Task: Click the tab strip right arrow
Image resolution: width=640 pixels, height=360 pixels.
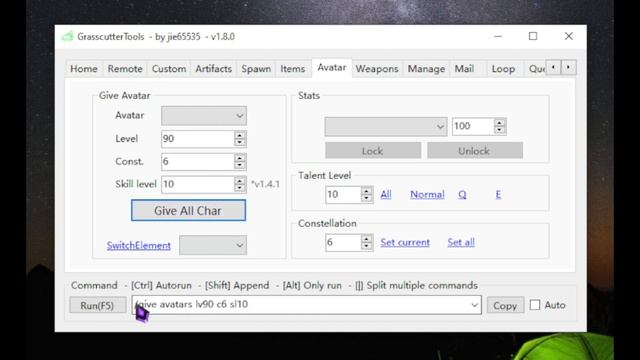Action: click(x=569, y=67)
